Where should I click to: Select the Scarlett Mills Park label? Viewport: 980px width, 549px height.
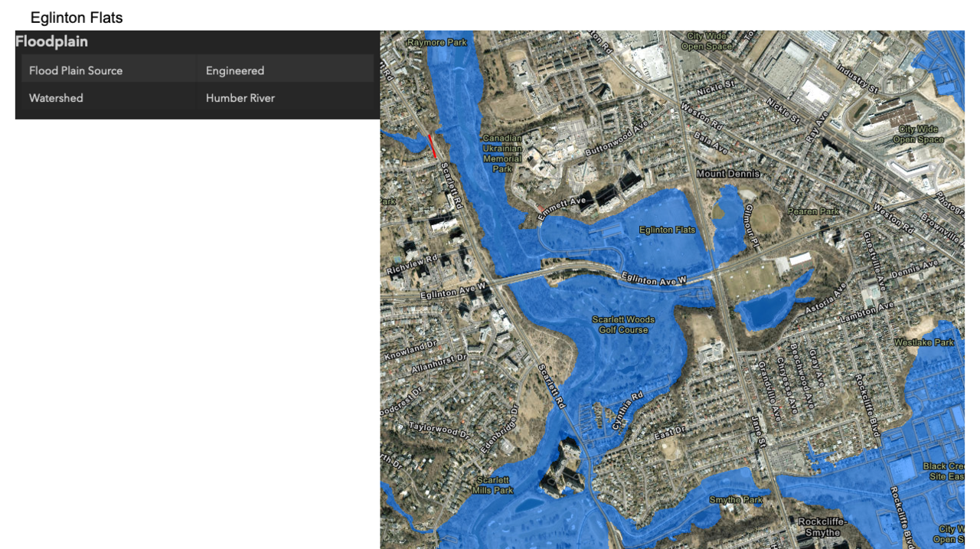point(493,485)
